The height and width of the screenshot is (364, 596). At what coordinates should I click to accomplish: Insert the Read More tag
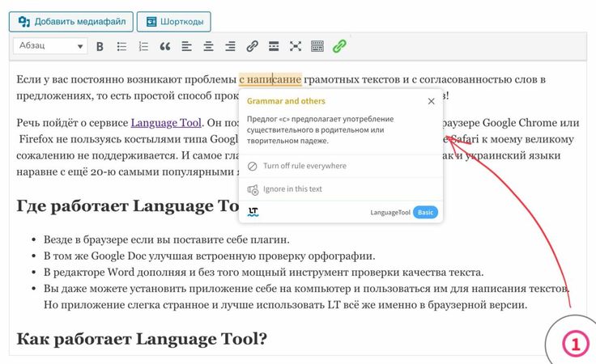(274, 46)
